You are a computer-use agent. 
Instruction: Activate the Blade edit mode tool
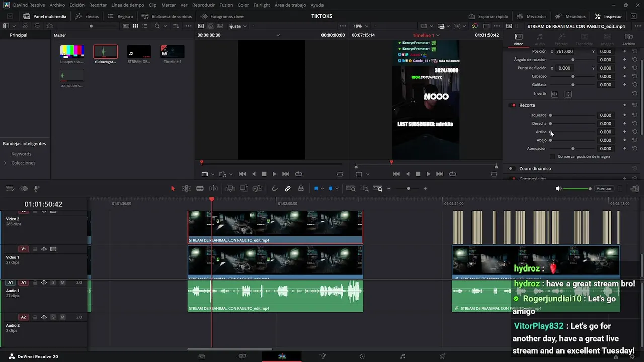tap(200, 189)
